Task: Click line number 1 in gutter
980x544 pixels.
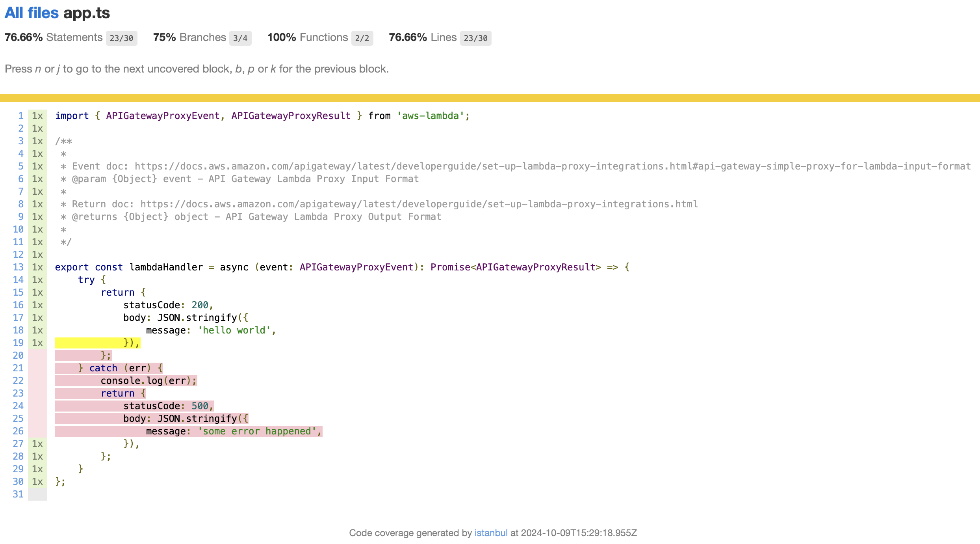Action: tap(21, 116)
